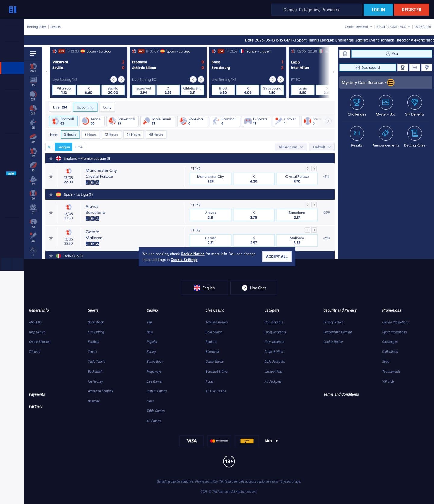The width and height of the screenshot is (434, 504).
Task: Favorite the Manchester City vs Crystal Palace match
Action: [51, 176]
